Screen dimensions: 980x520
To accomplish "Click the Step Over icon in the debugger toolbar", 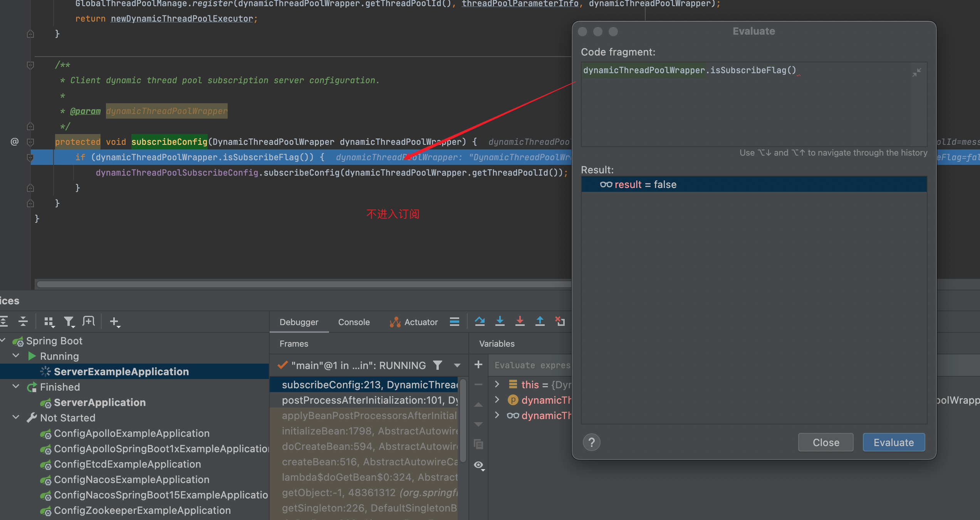I will pos(480,322).
